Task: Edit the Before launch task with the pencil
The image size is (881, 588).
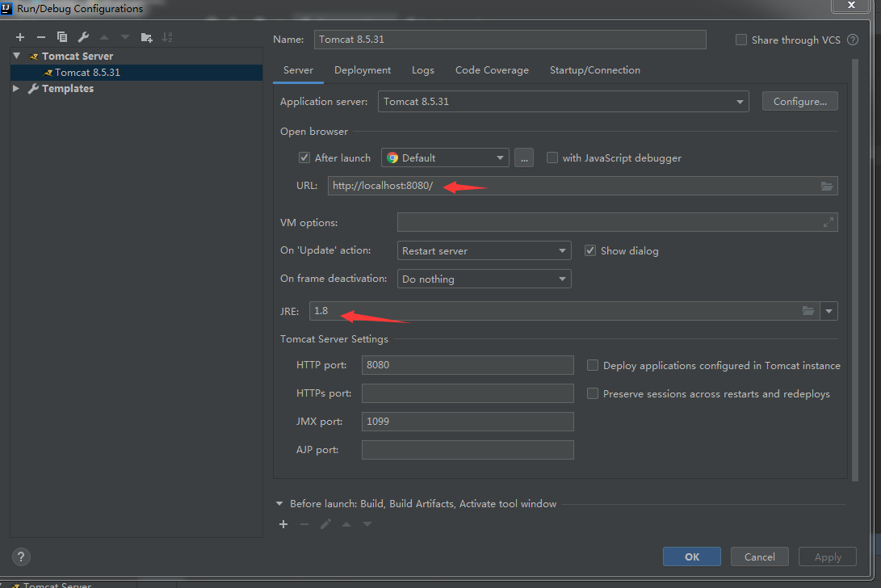Action: (325, 524)
